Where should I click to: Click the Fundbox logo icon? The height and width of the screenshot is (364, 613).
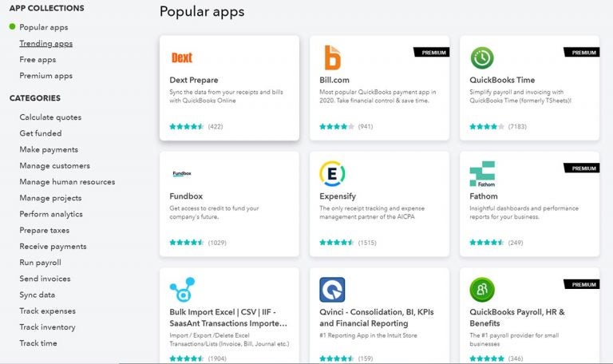(x=182, y=173)
